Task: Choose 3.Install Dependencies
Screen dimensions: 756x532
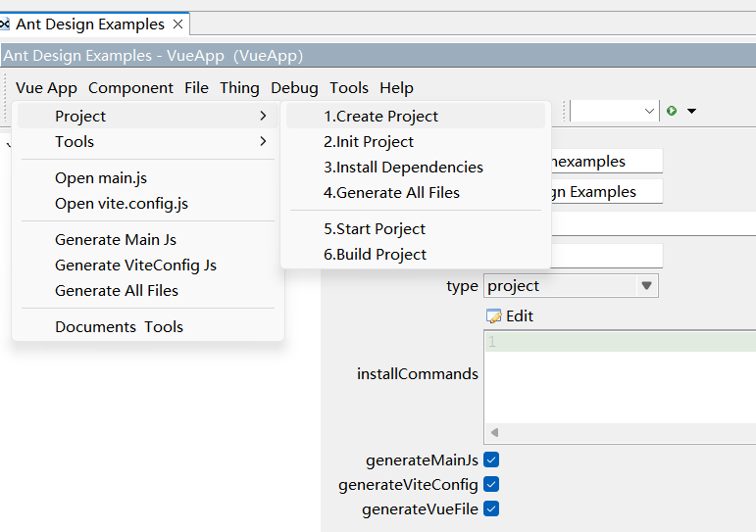Action: coord(416,168)
